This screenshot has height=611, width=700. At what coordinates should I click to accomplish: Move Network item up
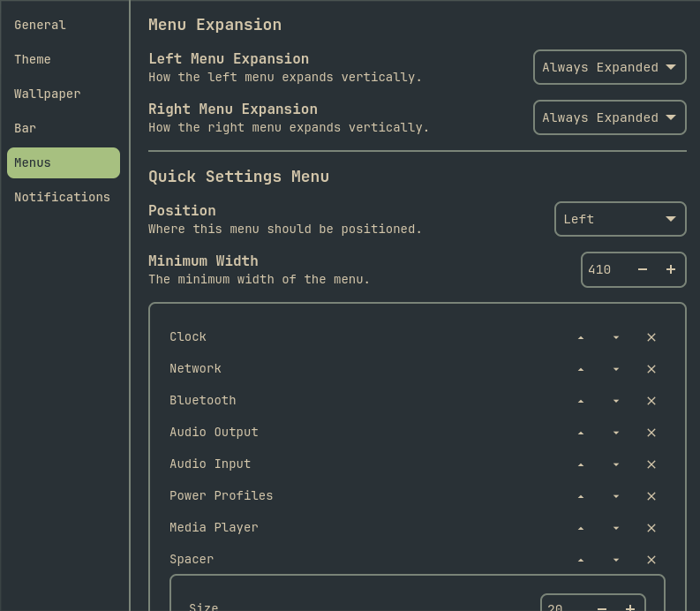click(581, 369)
